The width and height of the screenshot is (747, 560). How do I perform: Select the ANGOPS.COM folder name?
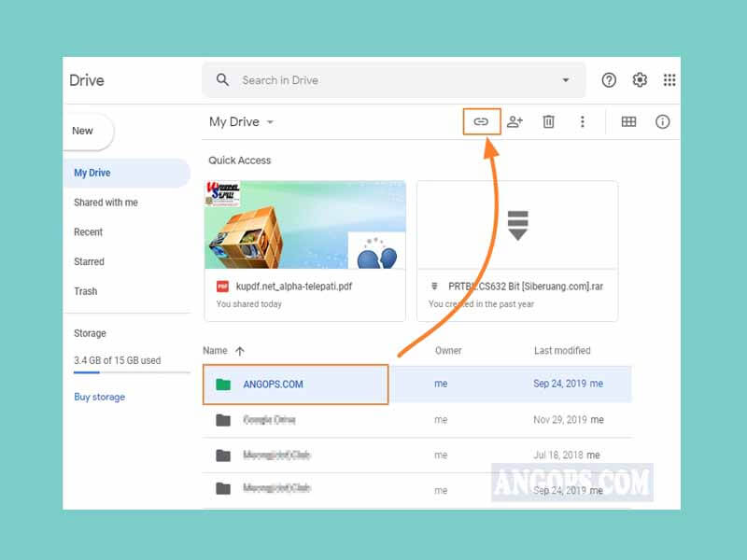(x=273, y=385)
